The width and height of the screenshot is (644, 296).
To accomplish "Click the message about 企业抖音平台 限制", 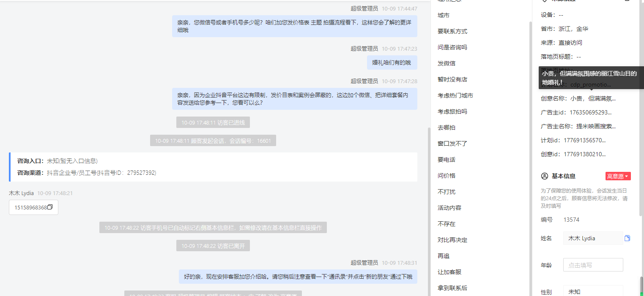I will (x=294, y=99).
